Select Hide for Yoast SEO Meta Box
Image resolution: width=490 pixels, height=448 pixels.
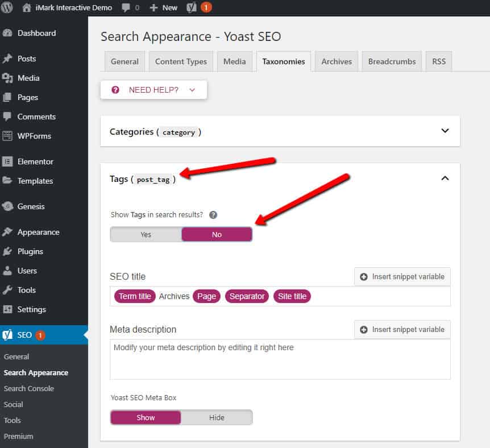pyautogui.click(x=217, y=417)
